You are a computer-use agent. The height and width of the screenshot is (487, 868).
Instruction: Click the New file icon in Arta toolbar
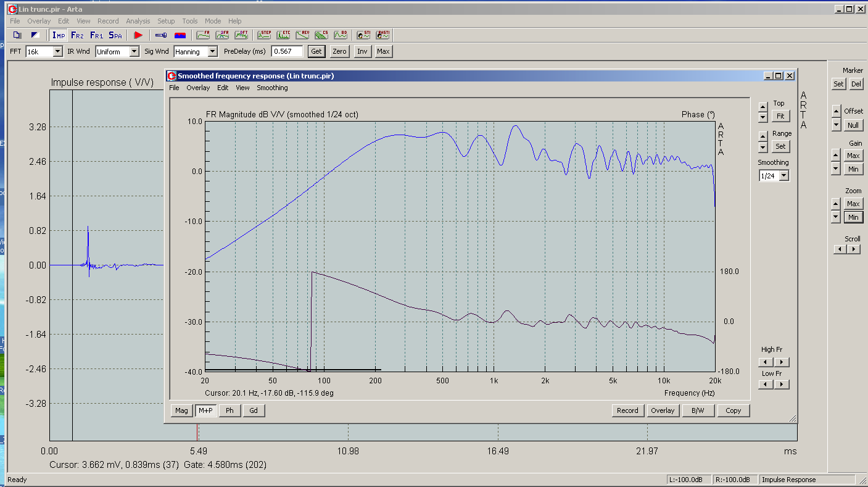pyautogui.click(x=17, y=35)
